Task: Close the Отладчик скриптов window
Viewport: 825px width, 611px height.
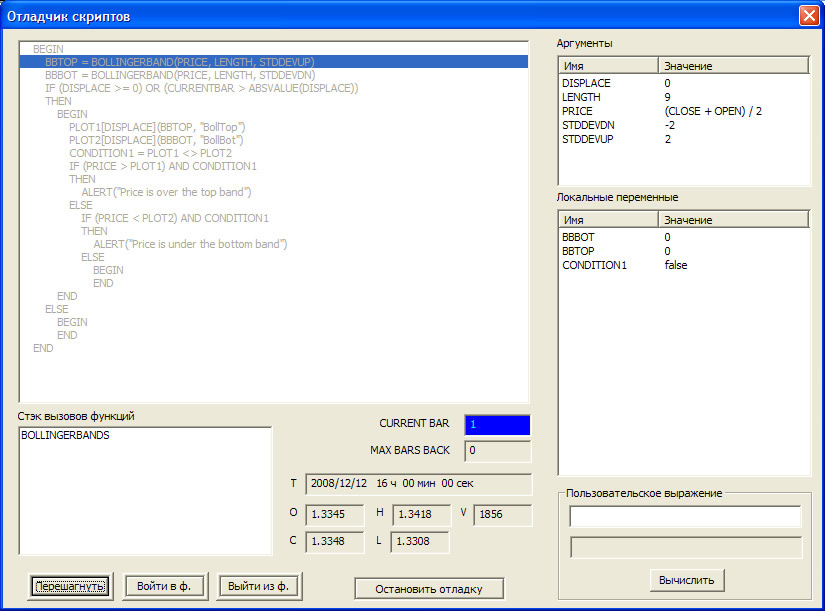Action: click(811, 15)
